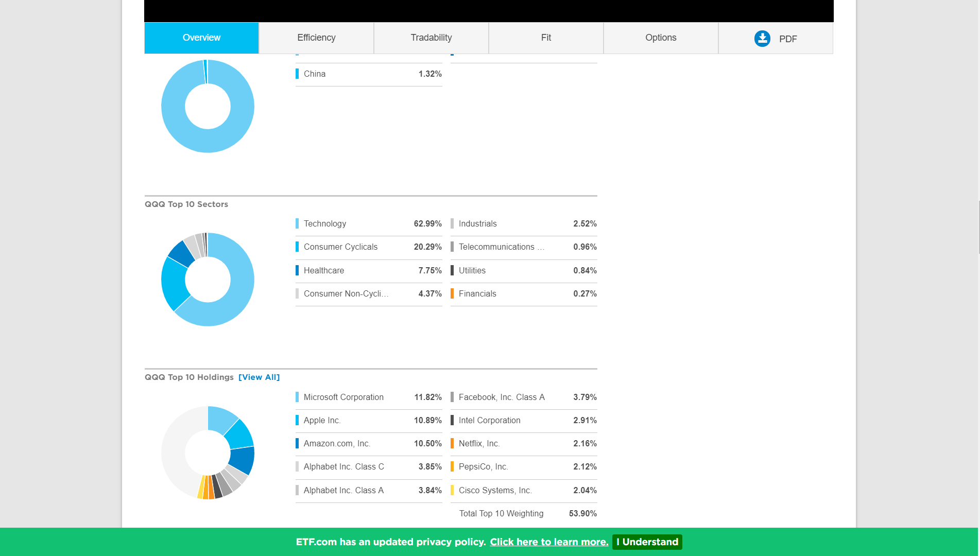Go to the Options tab
Screen dimensions: 980x556
[661, 38]
